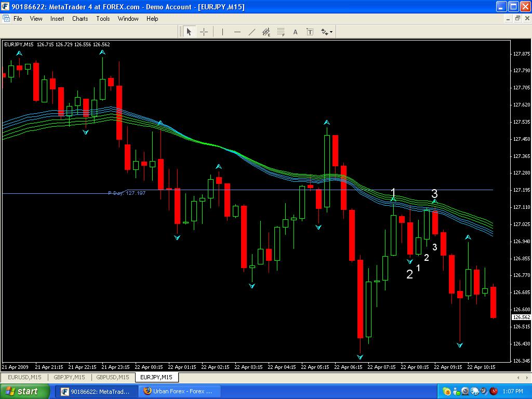Switch to the GBPJPY,M15 chart tab
Image resolution: width=532 pixels, height=399 pixels.
69,377
